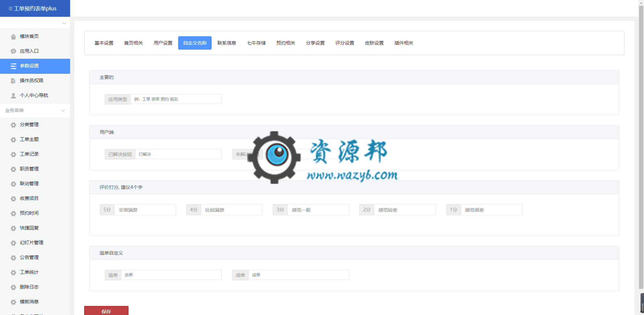The image size is (644, 315).
Task: Click the menu icon before 工单预约表单plus title
Action: click(x=10, y=9)
